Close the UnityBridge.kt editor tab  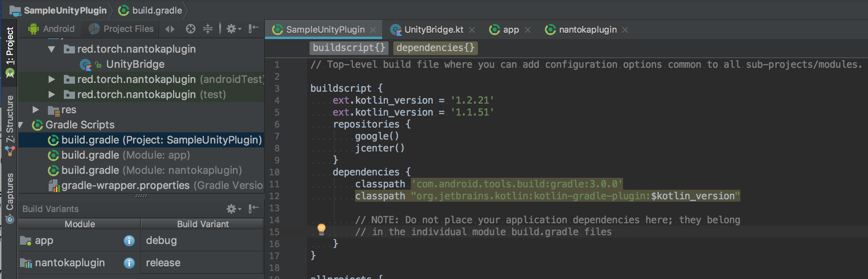tap(472, 30)
